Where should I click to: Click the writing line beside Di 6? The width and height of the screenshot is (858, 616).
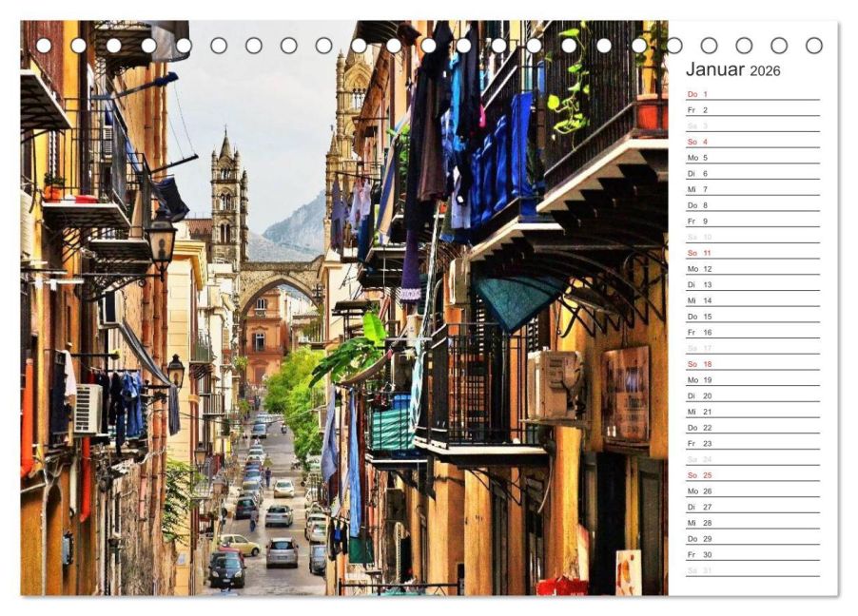761,176
